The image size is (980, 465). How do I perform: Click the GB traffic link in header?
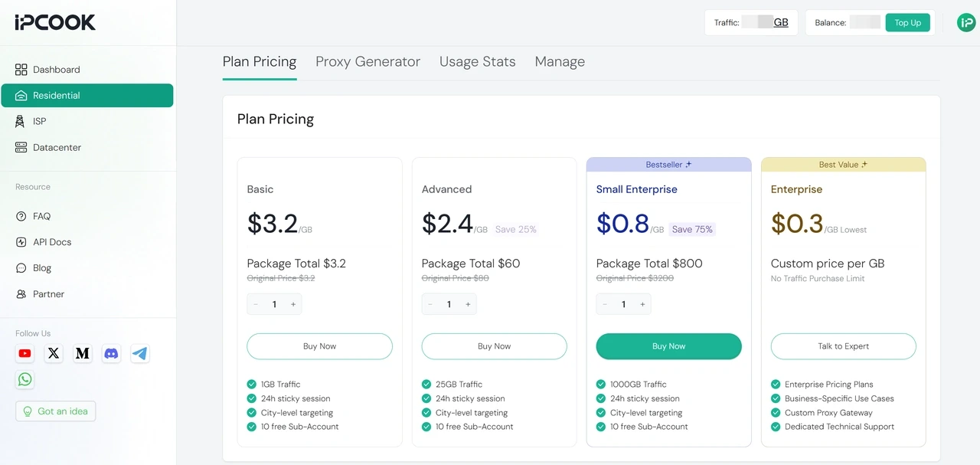[781, 22]
